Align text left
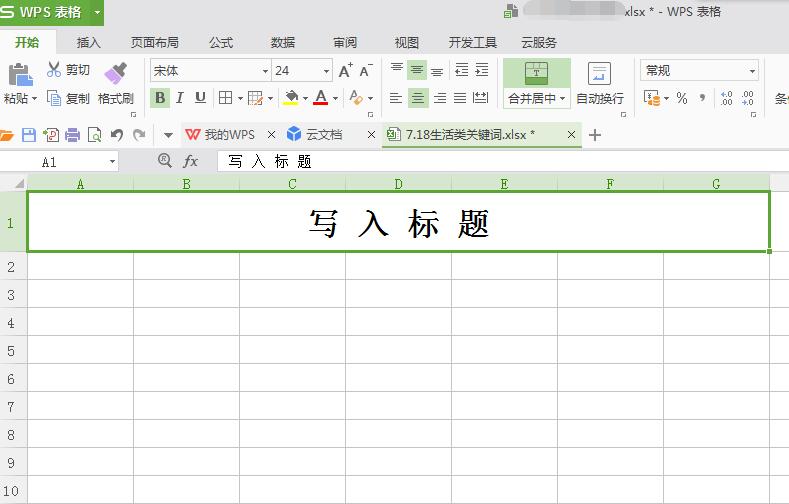Screen dimensions: 789x504 click(396, 98)
